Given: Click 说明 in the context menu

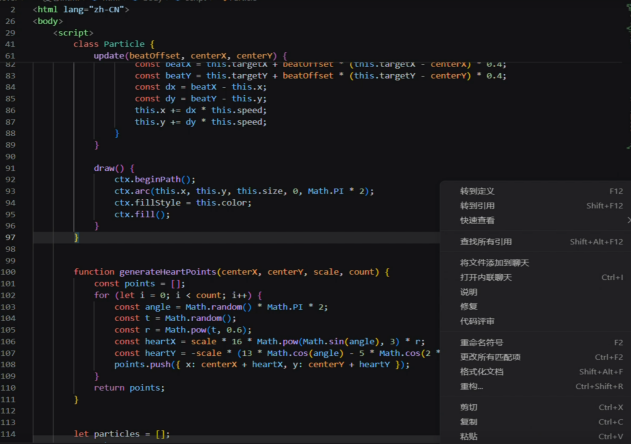Looking at the screenshot, I should (536, 292).
